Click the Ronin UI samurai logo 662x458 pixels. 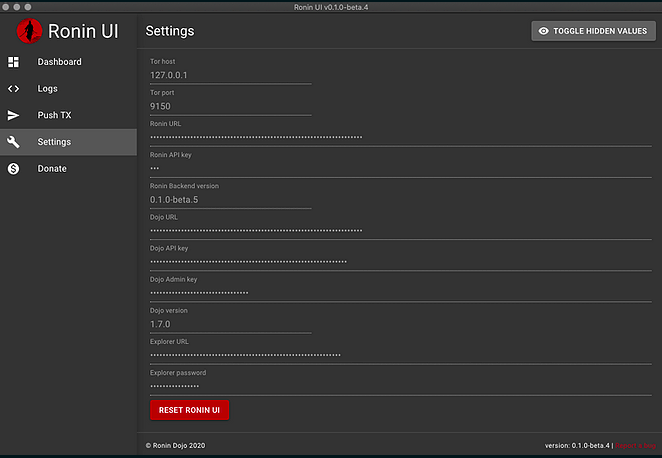tap(29, 31)
